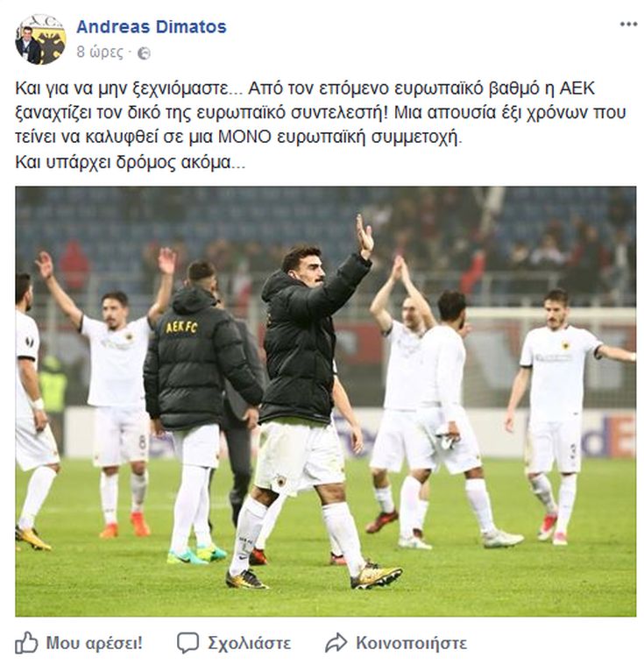The width and height of the screenshot is (644, 664).
Task: Click the AEK eagle emblem in the avatar
Action: tap(53, 42)
